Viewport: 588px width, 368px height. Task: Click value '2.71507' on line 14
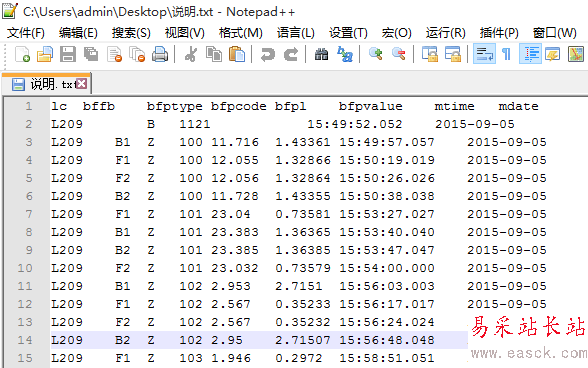pyautogui.click(x=303, y=340)
